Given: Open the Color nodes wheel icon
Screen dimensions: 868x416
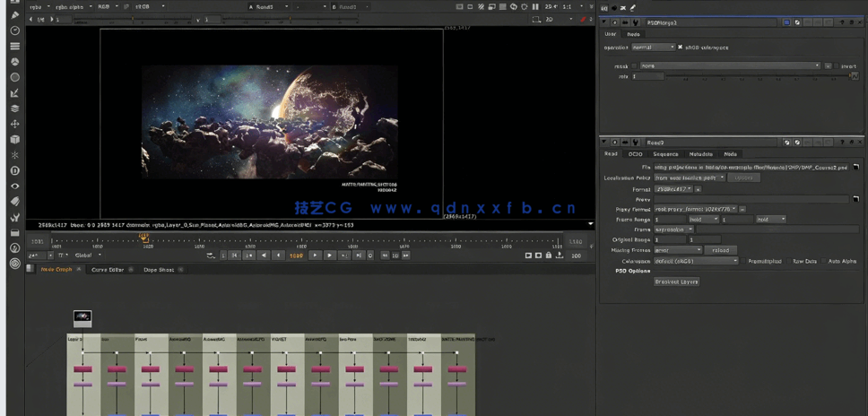Looking at the screenshot, I should (x=14, y=62).
